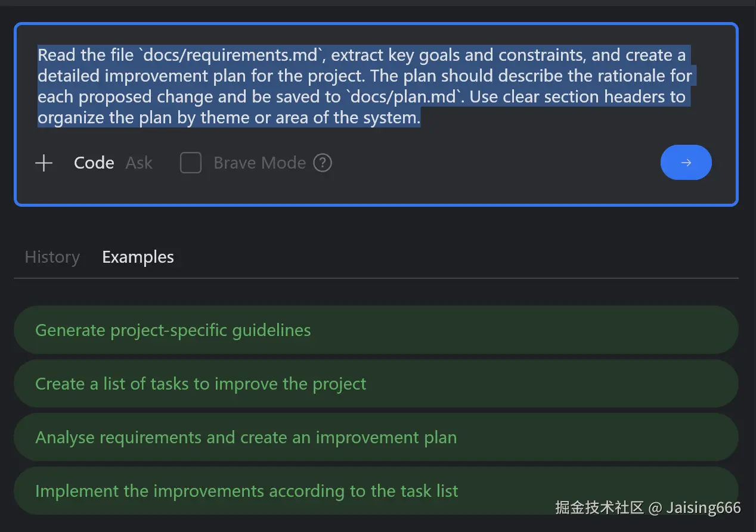Image resolution: width=756 pixels, height=532 pixels.
Task: Switch to Ask mode
Action: (139, 163)
